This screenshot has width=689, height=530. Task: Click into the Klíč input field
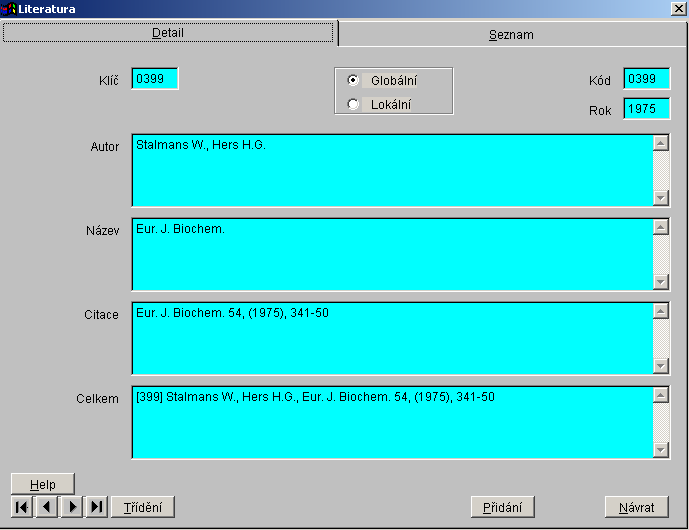point(154,79)
